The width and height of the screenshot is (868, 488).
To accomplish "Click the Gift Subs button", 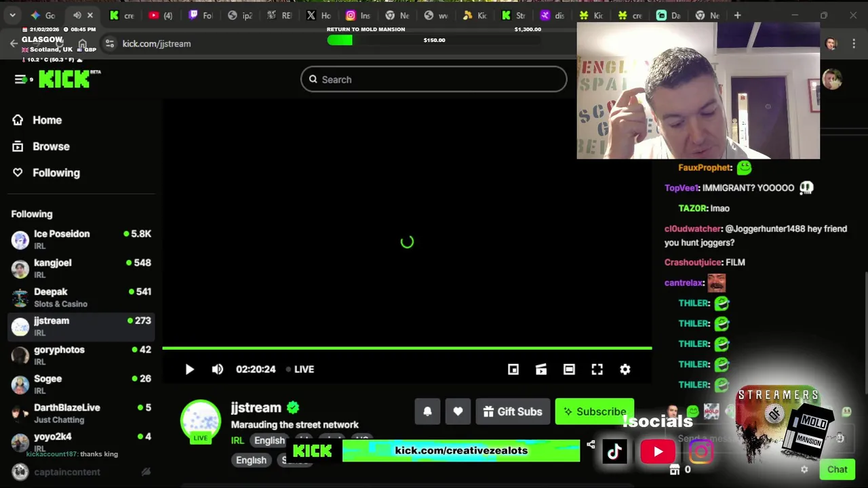I will [513, 411].
